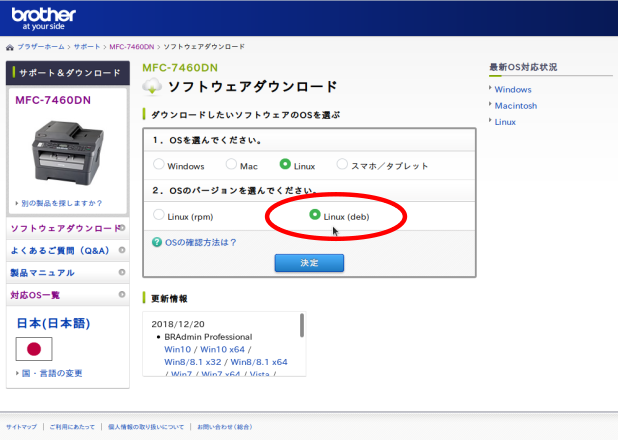Click the サイトマップ footer link
This screenshot has width=618, height=440.
click(21, 427)
